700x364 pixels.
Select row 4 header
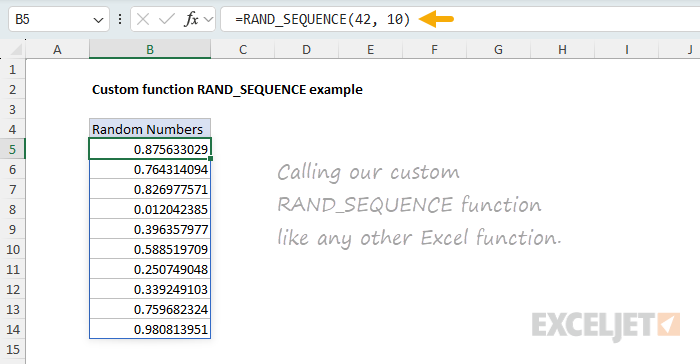coord(12,129)
